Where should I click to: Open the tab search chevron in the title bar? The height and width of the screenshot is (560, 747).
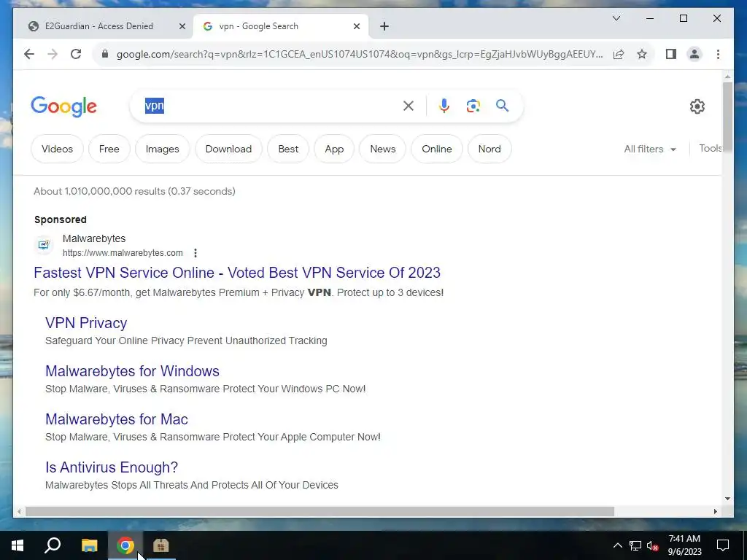616,18
